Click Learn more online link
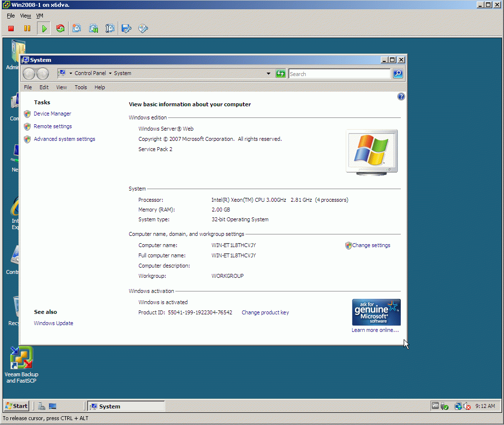The height and width of the screenshot is (425, 504). click(x=375, y=330)
